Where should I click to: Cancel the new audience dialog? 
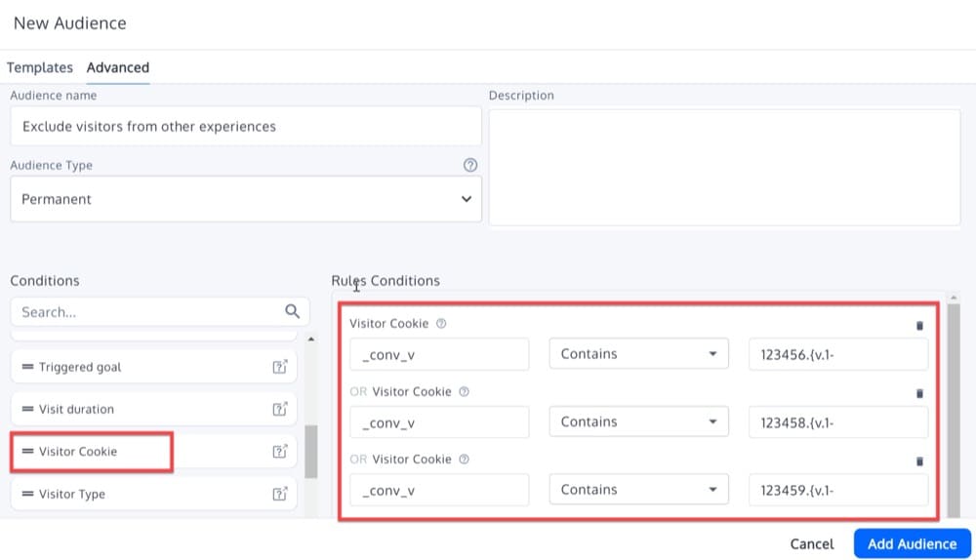(811, 543)
